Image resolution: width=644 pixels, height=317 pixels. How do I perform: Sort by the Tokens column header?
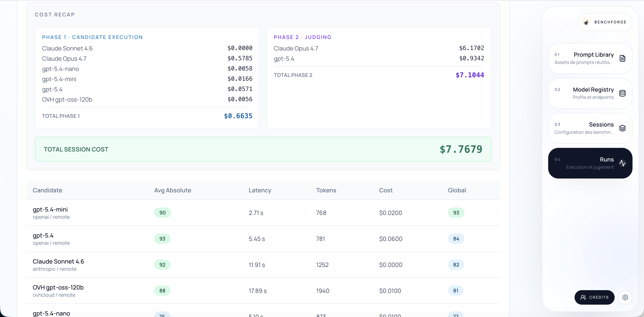point(326,190)
